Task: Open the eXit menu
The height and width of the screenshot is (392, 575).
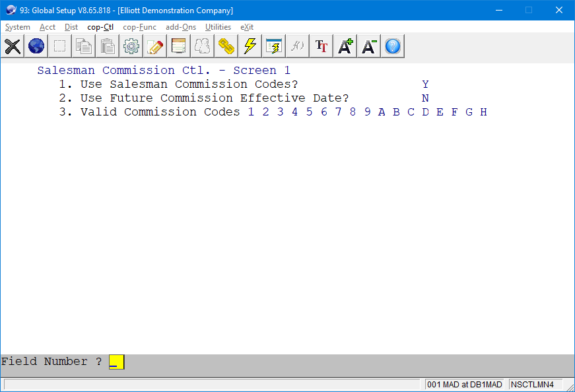Action: 247,27
